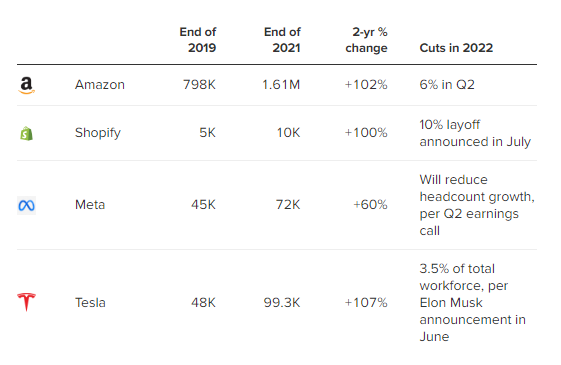Click Amazon's 798K headcount value
The height and width of the screenshot is (365, 561).
(x=199, y=85)
